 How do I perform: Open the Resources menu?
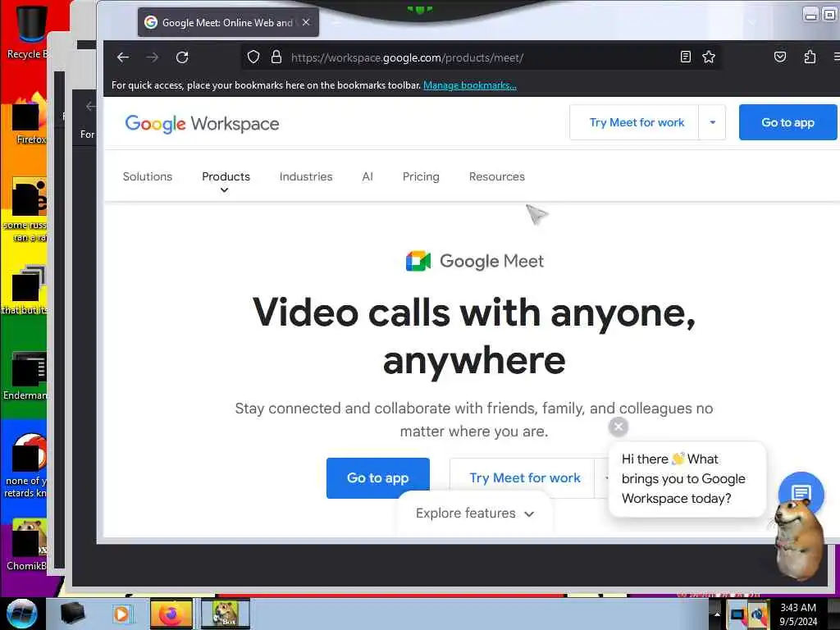point(496,177)
